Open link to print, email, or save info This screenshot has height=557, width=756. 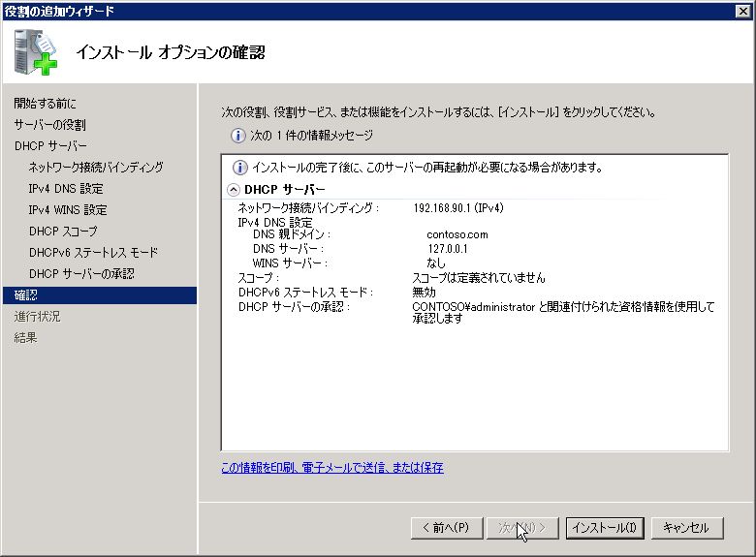coord(332,467)
